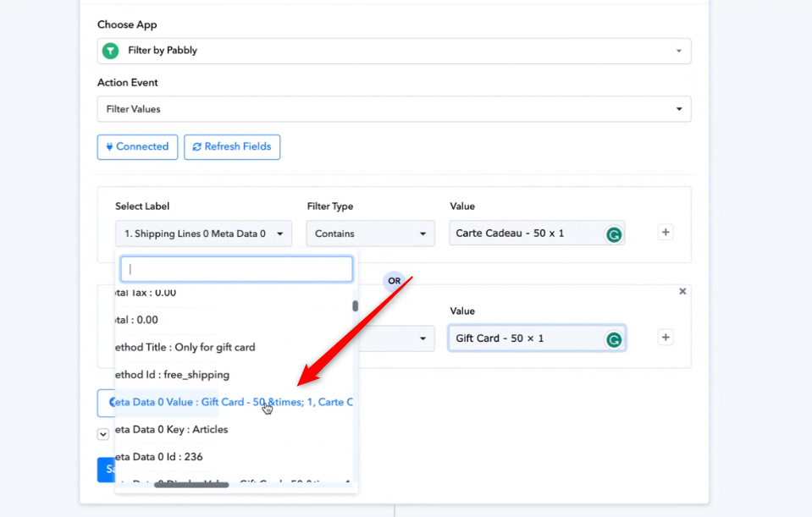Click the Connected button
Image resolution: width=812 pixels, height=517 pixels.
[x=137, y=147]
